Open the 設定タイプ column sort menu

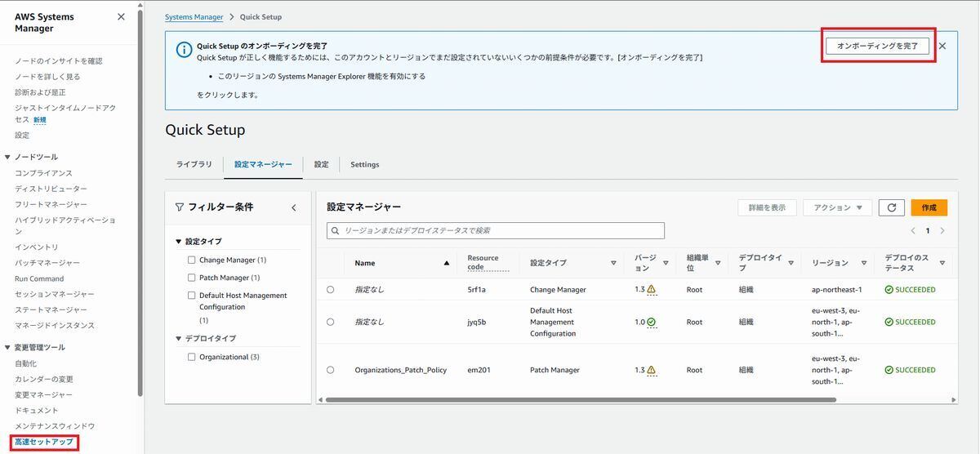tap(613, 263)
